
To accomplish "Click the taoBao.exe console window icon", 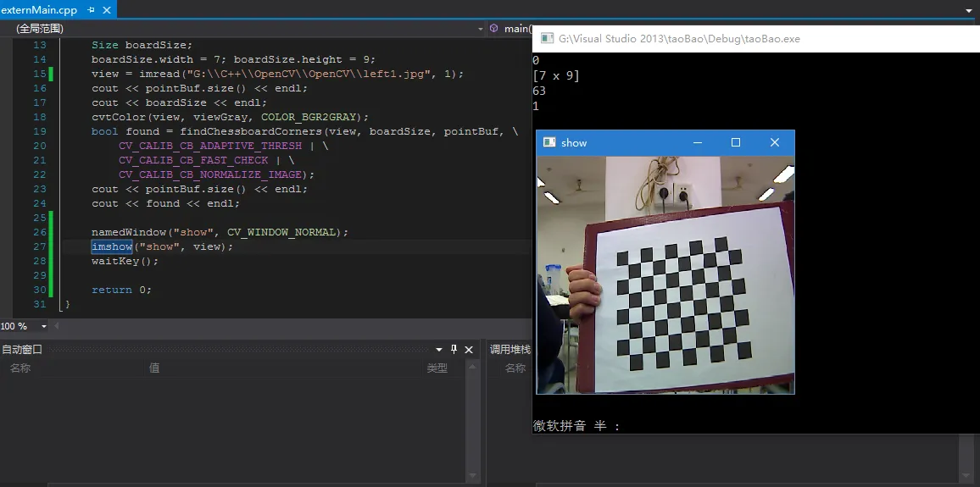I will pyautogui.click(x=547, y=38).
